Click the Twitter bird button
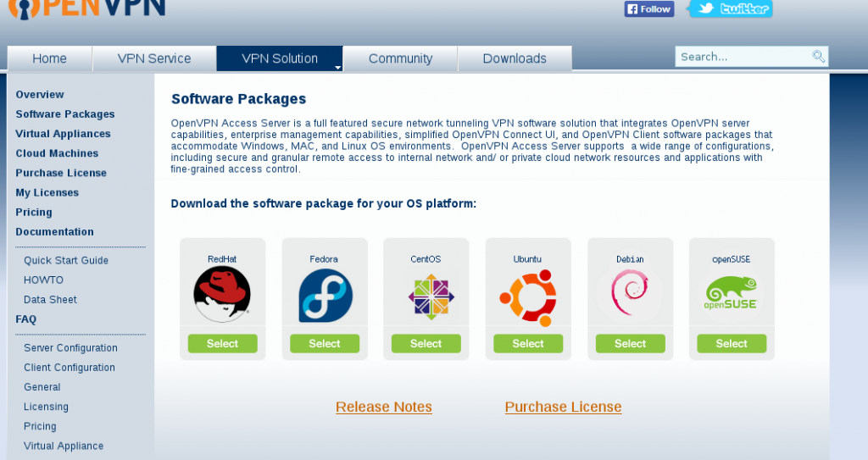 tap(731, 8)
